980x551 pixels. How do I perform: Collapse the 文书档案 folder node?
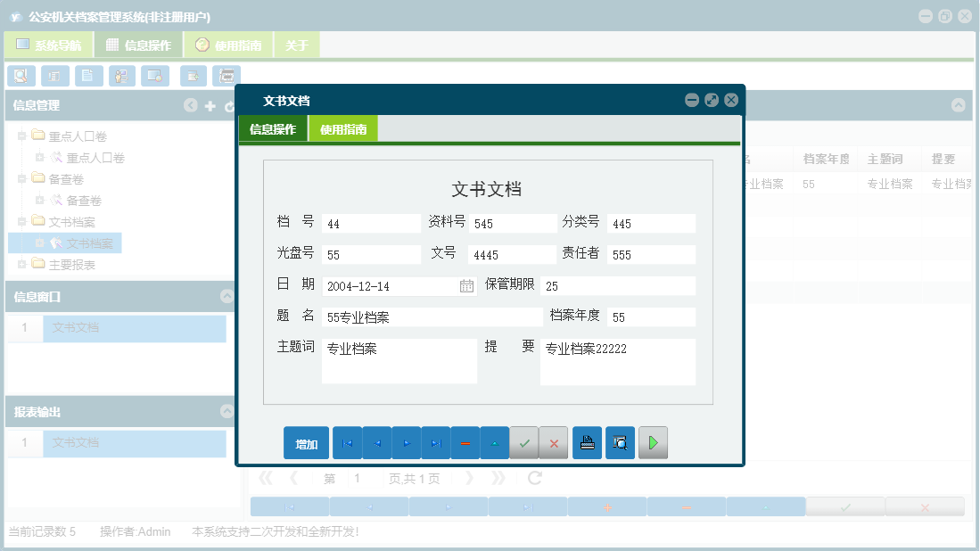click(x=22, y=222)
